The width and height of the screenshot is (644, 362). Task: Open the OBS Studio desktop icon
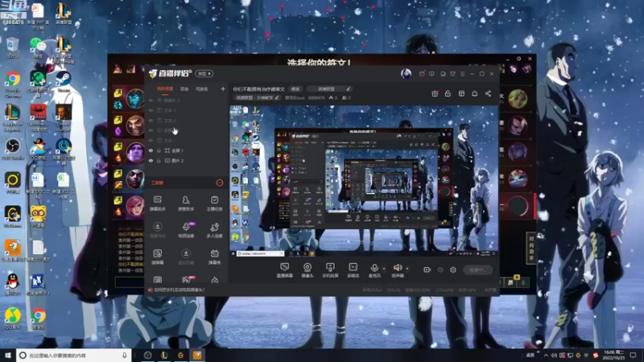[x=13, y=150]
